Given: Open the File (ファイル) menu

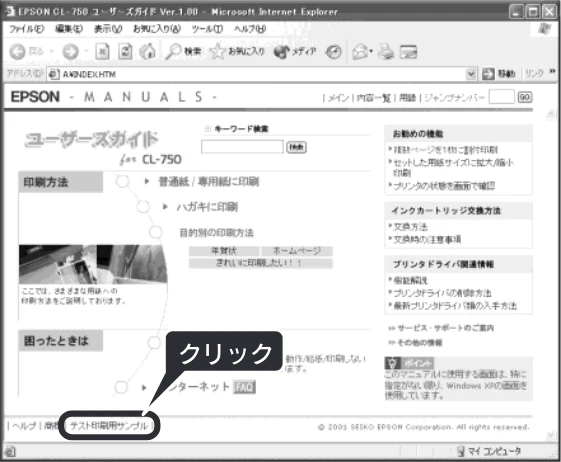Looking at the screenshot, I should pos(27,29).
